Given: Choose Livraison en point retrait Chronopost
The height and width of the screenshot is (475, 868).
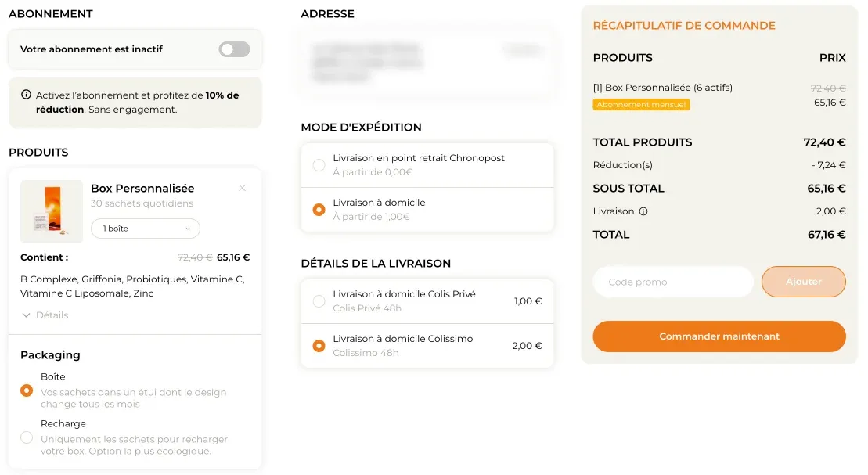Looking at the screenshot, I should point(319,165).
